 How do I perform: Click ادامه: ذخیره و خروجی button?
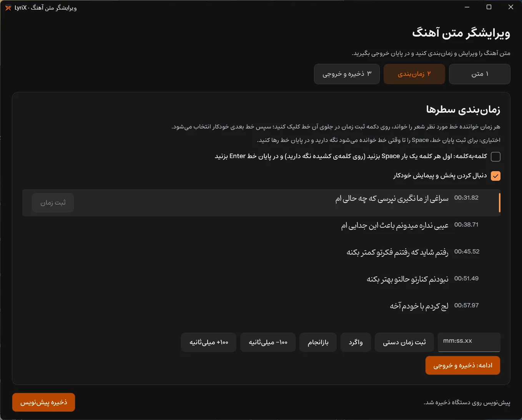463,365
